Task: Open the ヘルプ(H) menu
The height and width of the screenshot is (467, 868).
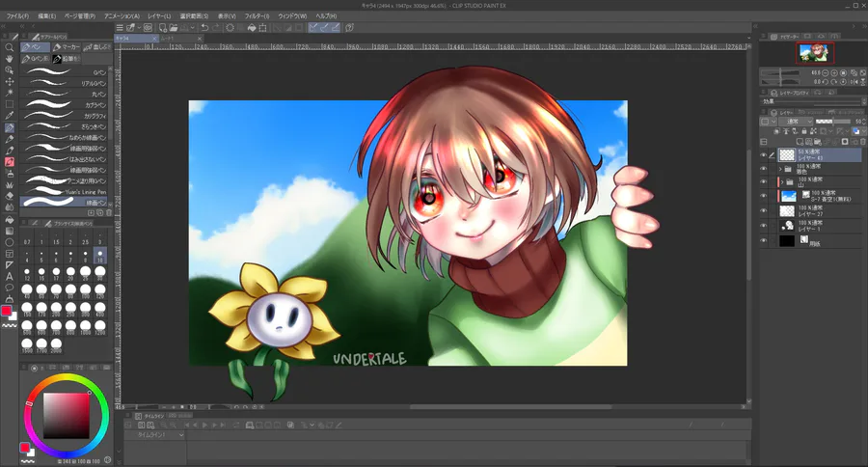Action: pyautogui.click(x=326, y=16)
